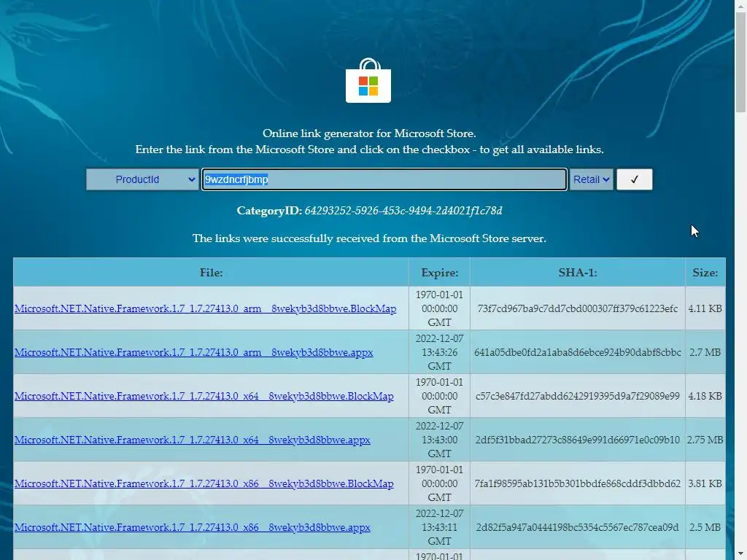
Task: Click the links successfully received message
Action: (x=369, y=238)
